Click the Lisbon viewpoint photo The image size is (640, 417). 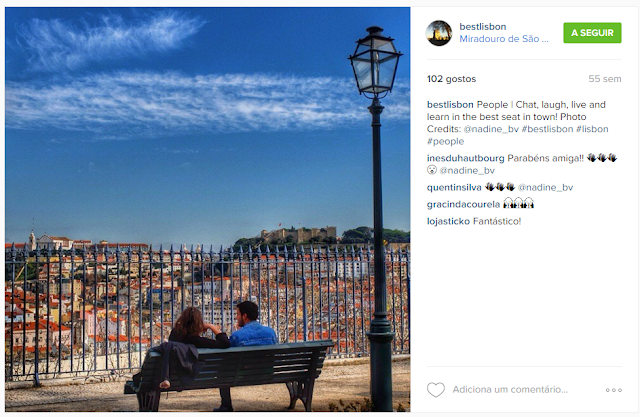tap(207, 209)
